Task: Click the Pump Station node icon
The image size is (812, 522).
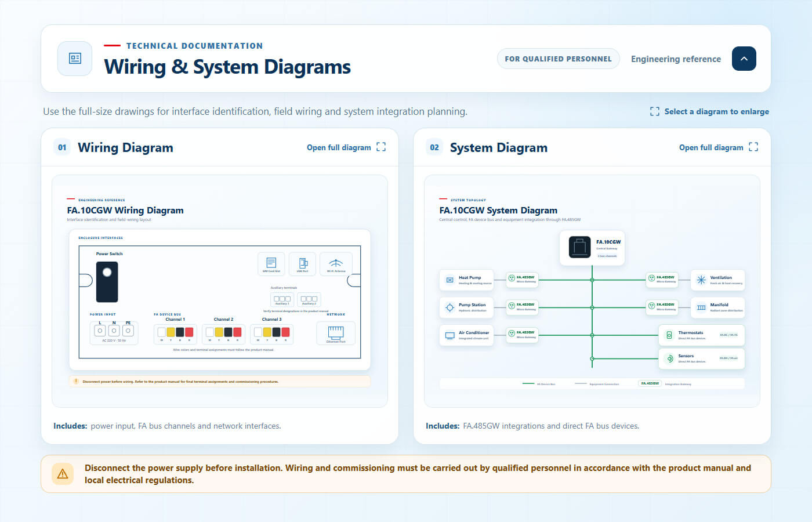Action: click(x=449, y=307)
